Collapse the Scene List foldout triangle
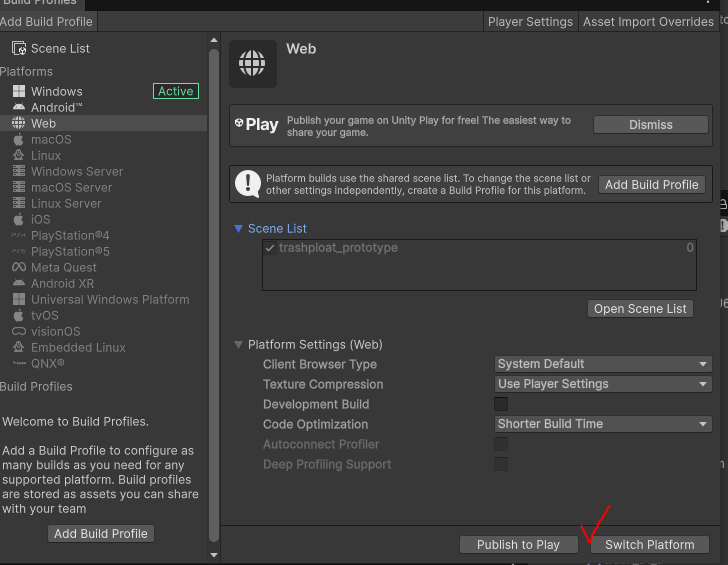Image resolution: width=728 pixels, height=565 pixels. click(238, 228)
